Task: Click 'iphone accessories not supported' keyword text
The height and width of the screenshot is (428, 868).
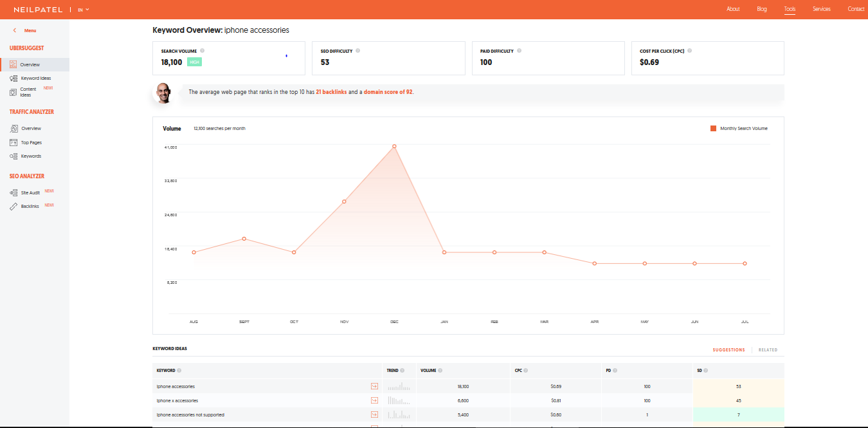Action: 190,414
